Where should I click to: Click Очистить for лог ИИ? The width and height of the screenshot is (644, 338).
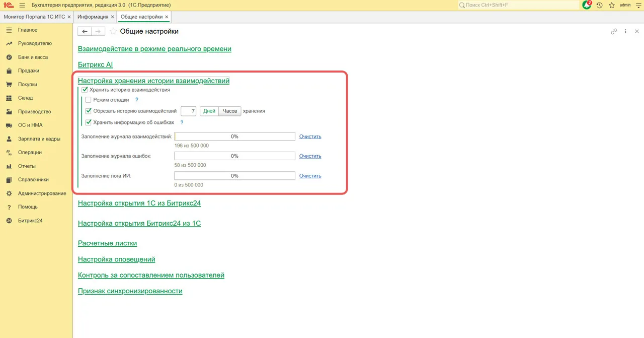pyautogui.click(x=310, y=176)
